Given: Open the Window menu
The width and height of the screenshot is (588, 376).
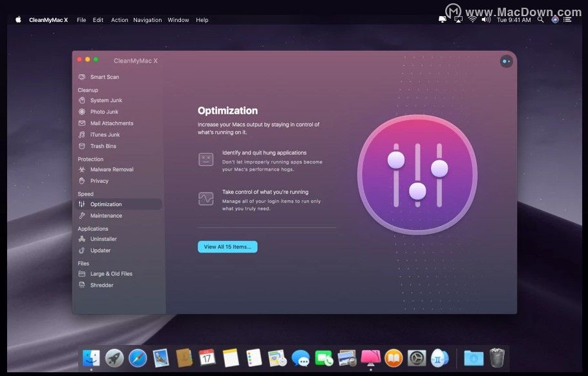Looking at the screenshot, I should 178,20.
